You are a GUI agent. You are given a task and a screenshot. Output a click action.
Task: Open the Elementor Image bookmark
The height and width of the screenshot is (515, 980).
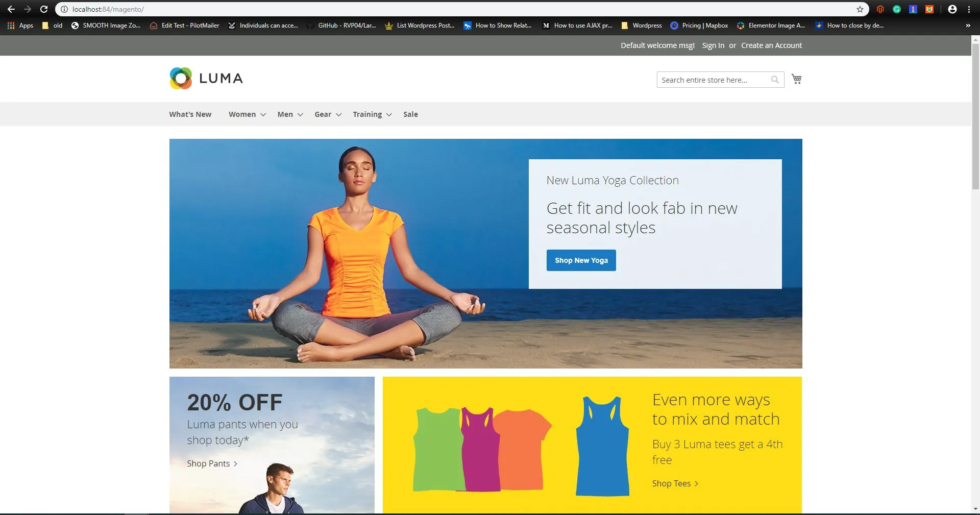coord(771,26)
